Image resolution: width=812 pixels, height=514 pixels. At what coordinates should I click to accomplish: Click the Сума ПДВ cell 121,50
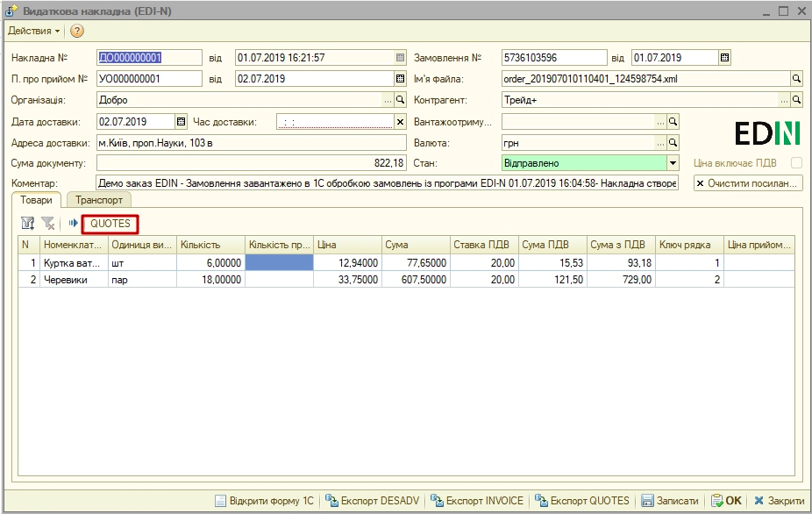pyautogui.click(x=552, y=280)
